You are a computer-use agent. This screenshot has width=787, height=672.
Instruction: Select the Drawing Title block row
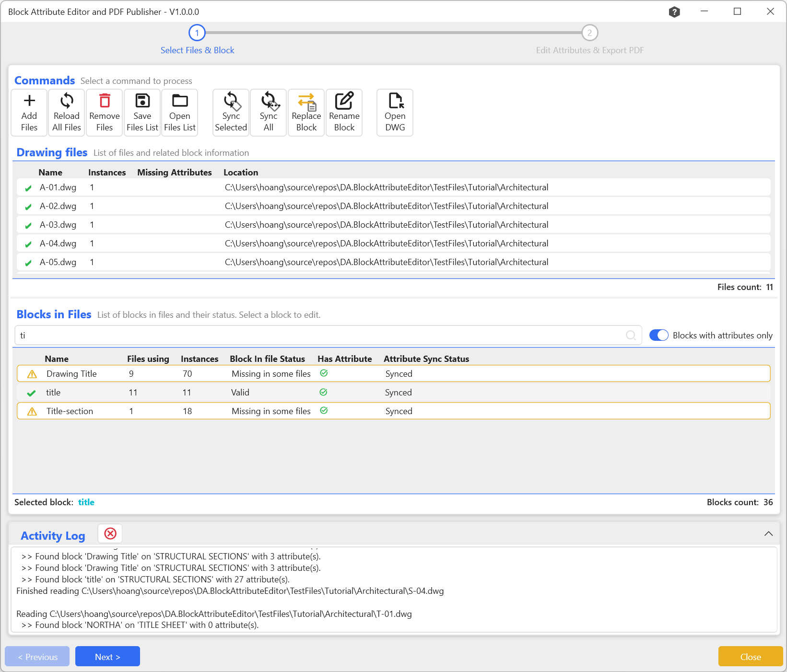coord(393,374)
